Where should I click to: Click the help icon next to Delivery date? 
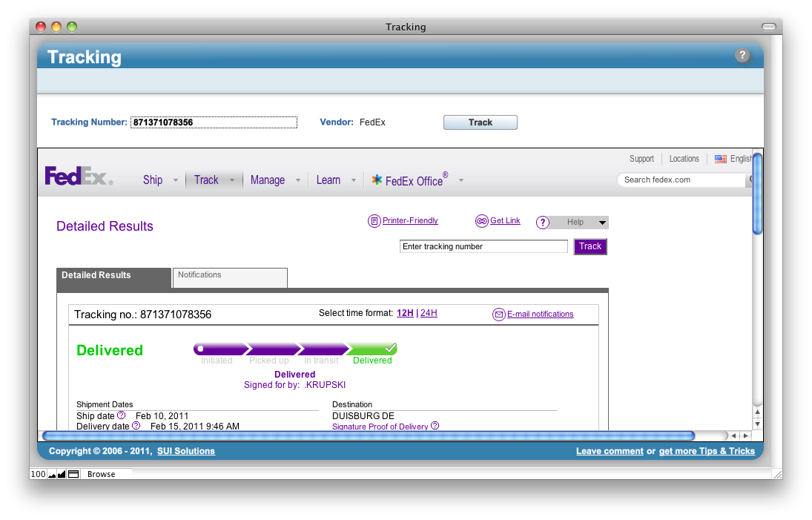tap(136, 425)
